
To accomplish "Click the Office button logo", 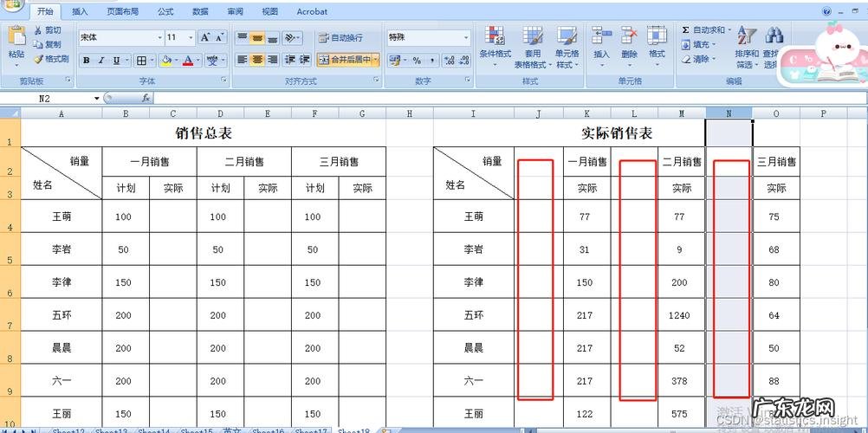I will click(11, 5).
